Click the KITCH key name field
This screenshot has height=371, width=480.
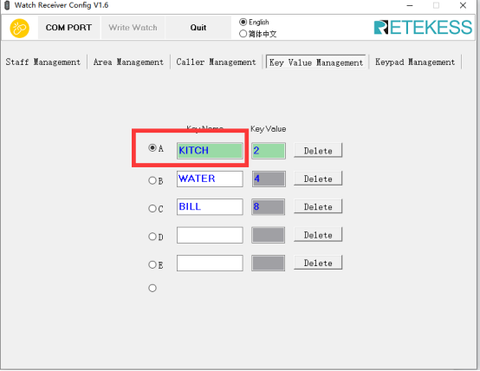tap(210, 151)
